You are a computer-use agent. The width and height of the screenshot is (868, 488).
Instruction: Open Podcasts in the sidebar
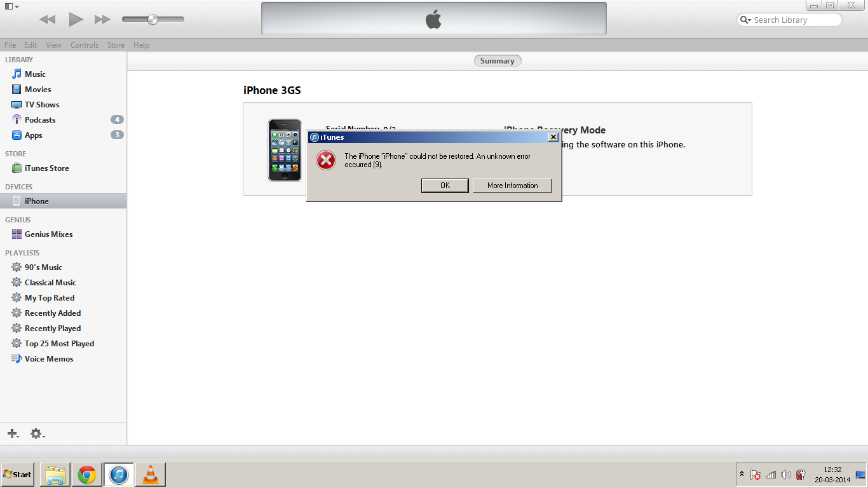pos(64,120)
